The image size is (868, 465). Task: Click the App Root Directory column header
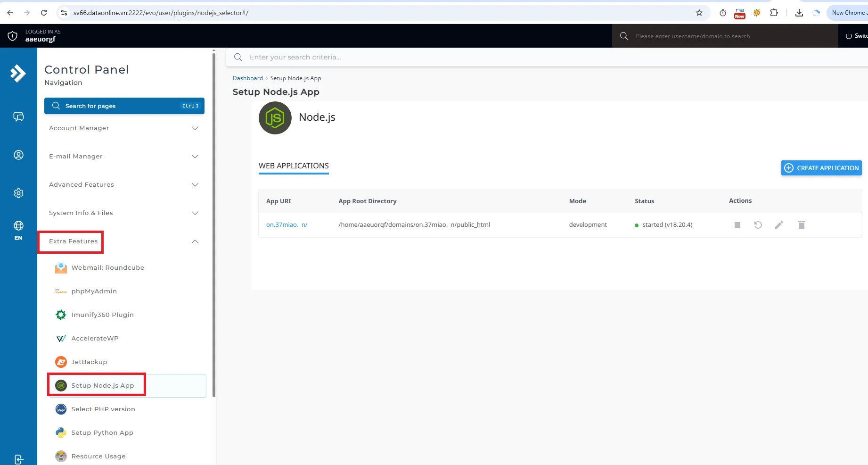tap(368, 201)
